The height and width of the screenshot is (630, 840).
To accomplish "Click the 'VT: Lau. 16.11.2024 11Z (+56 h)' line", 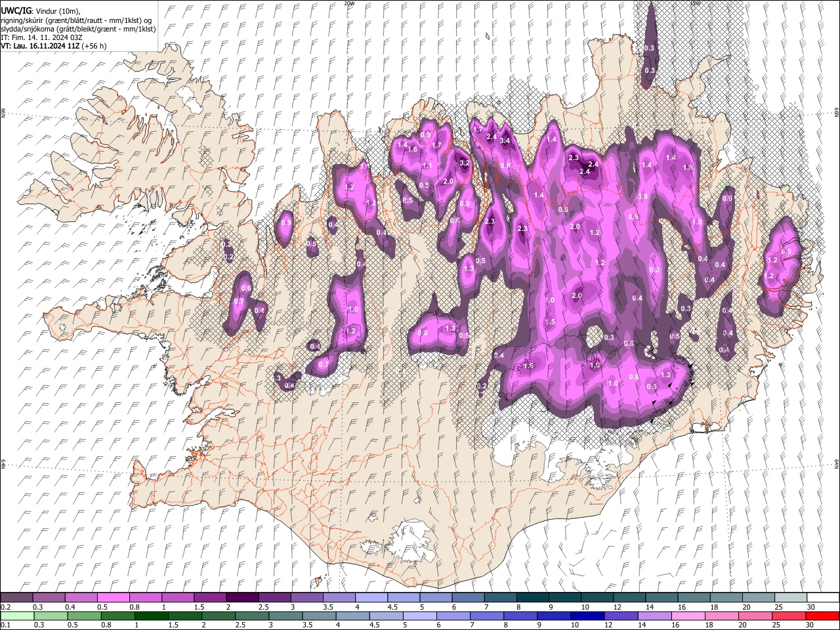I will point(54,46).
